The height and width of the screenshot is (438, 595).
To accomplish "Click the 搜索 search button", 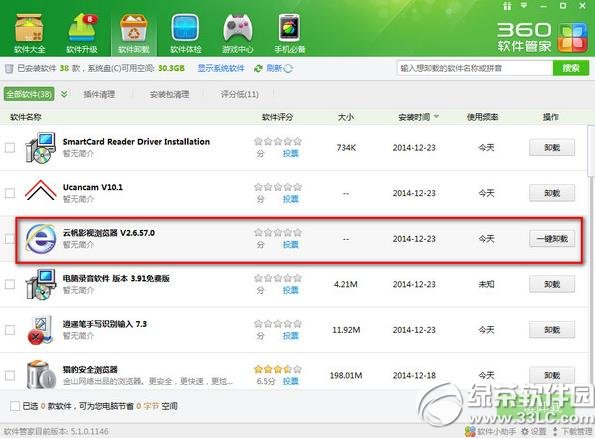I will coord(571,68).
